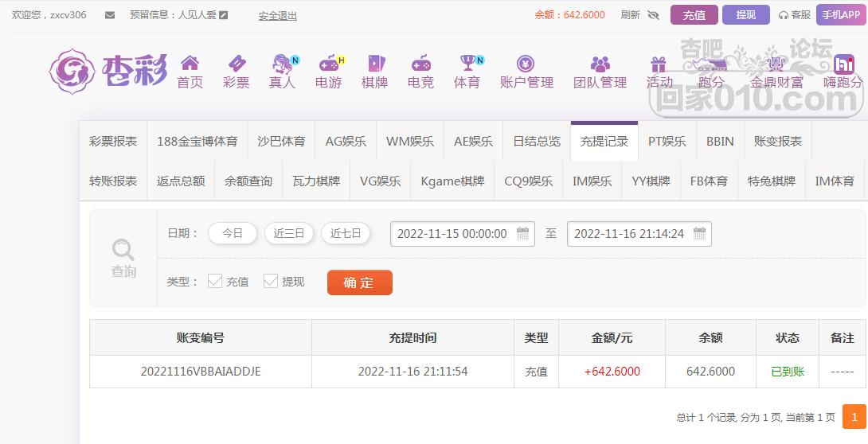The height and width of the screenshot is (444, 868).
Task: Toggle balance visibility eye icon
Action: (x=654, y=15)
